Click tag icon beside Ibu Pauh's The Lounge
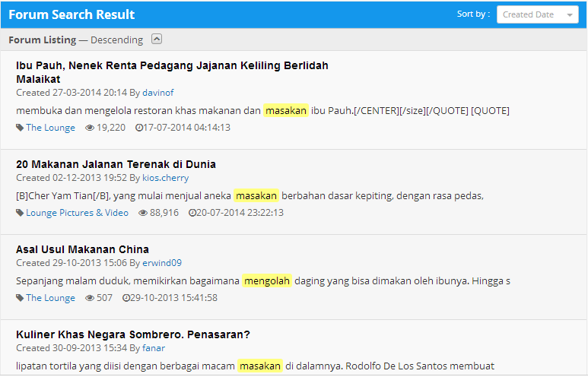588x377 pixels. pos(20,128)
